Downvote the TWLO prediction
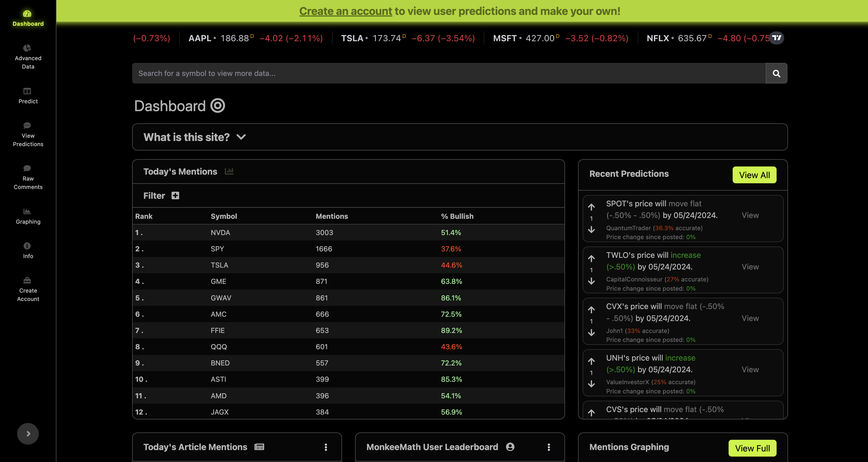 591,281
